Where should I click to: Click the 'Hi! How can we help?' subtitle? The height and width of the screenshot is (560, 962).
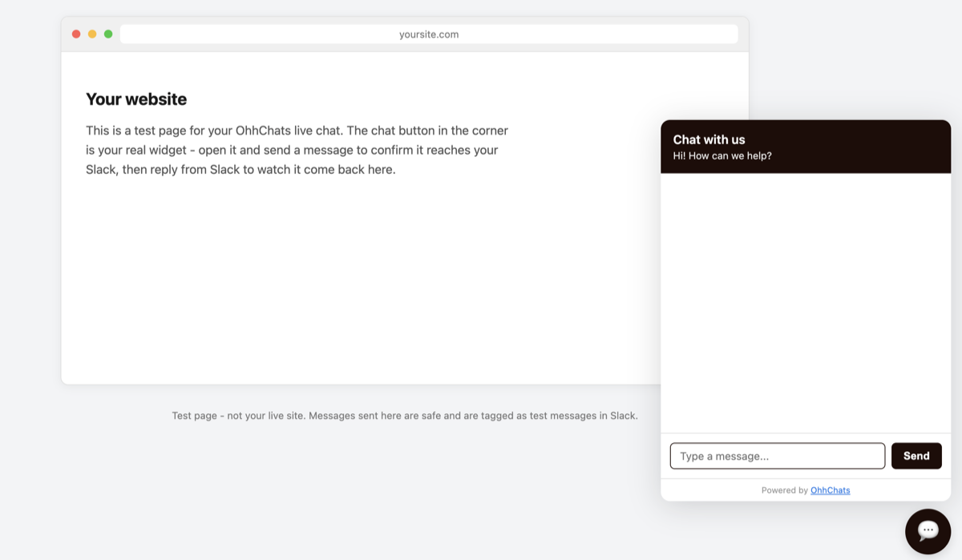(722, 156)
